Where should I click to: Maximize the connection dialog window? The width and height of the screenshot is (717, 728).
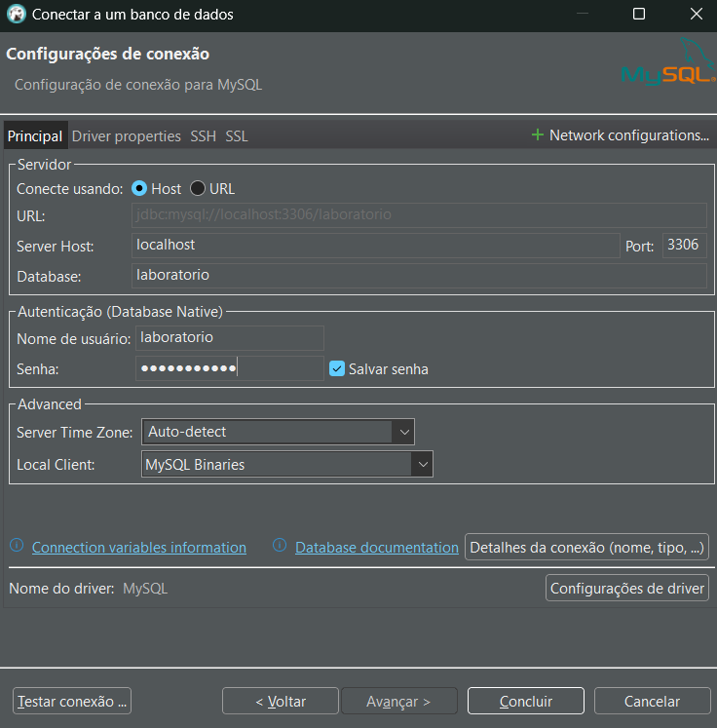click(x=639, y=15)
